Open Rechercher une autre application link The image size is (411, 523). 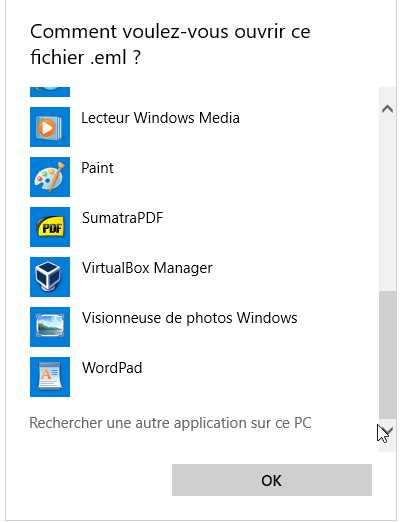point(170,423)
